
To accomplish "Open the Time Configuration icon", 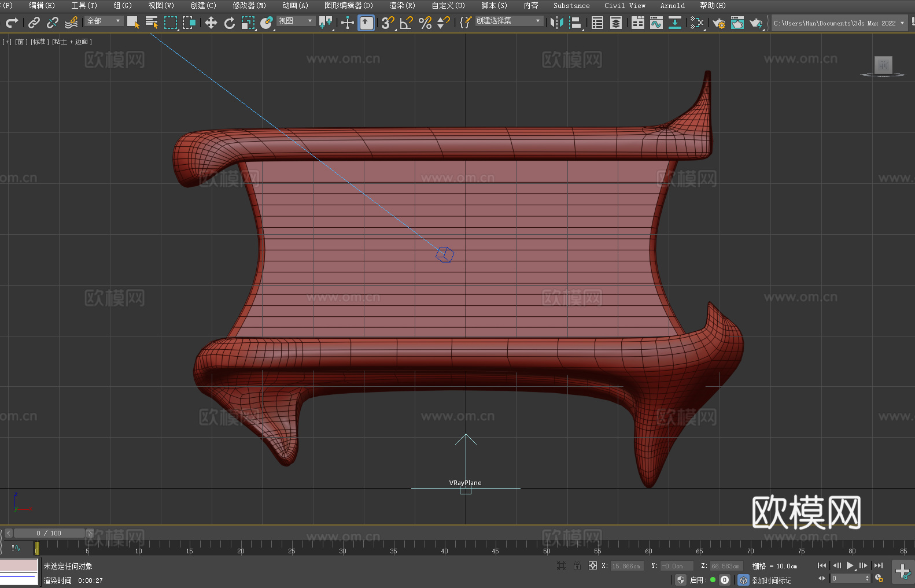I will coord(879,578).
